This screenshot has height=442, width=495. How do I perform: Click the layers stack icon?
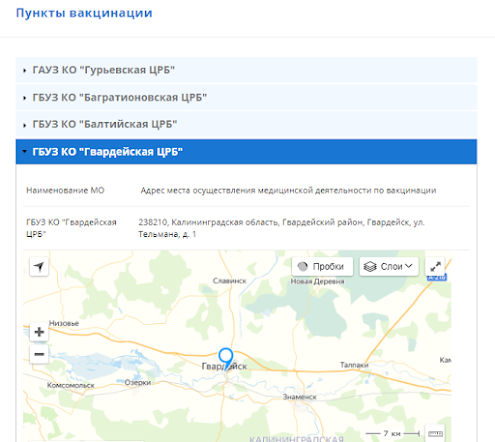point(370,267)
